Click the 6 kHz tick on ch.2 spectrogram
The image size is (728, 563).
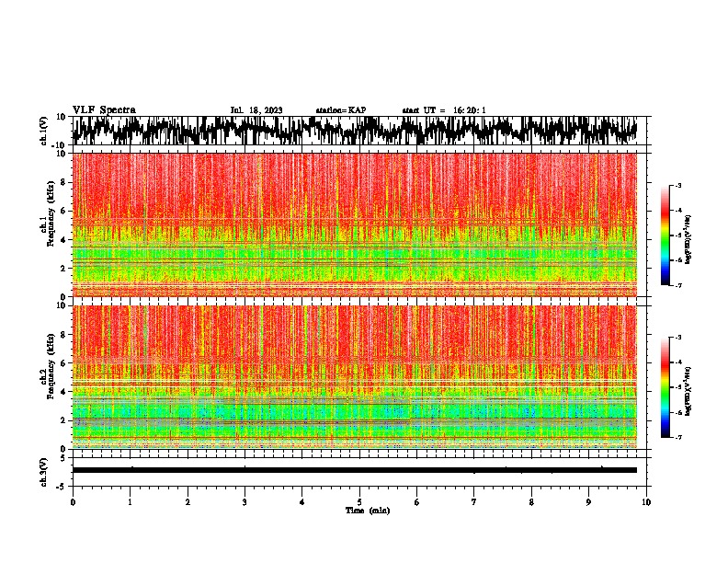click(63, 362)
